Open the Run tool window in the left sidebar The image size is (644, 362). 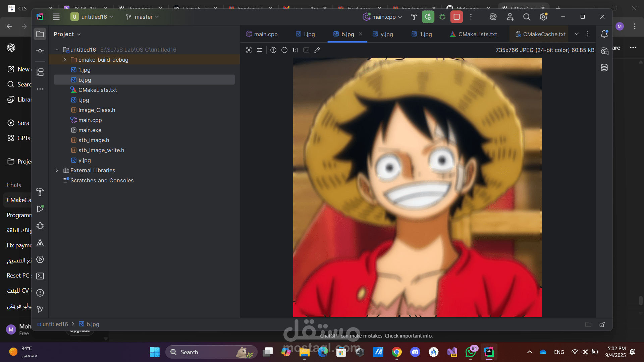pos(40,209)
